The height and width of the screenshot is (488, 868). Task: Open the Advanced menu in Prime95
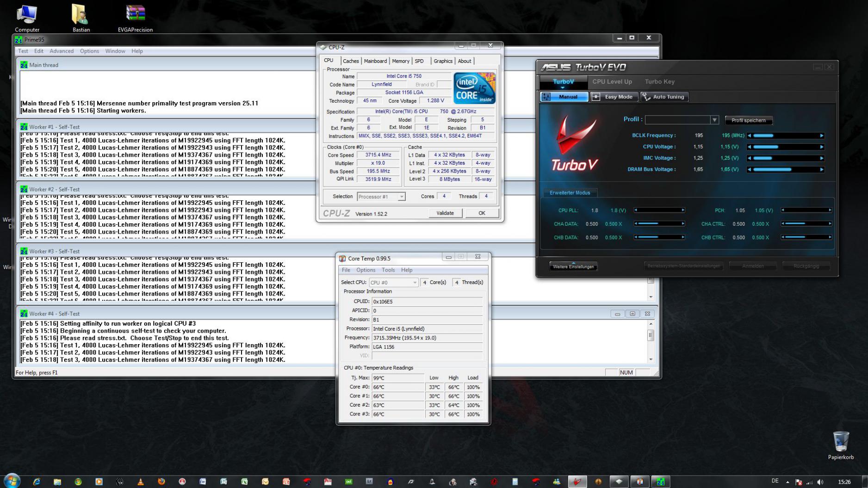62,51
